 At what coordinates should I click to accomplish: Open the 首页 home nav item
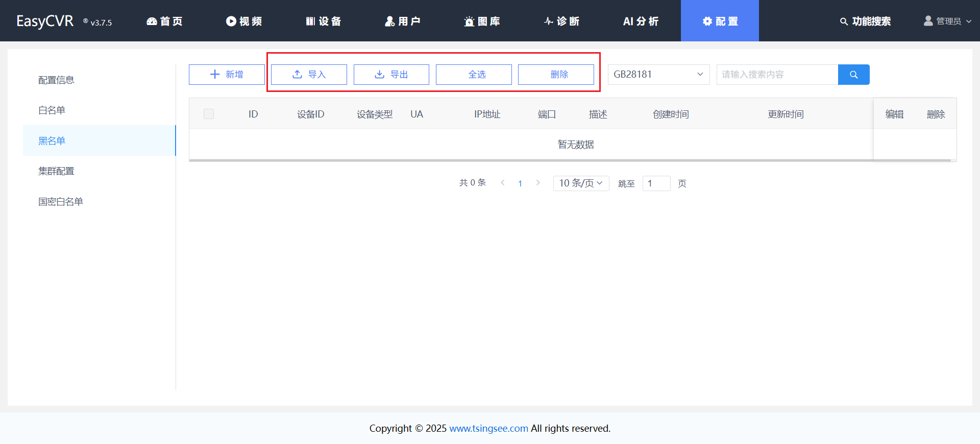click(x=164, y=21)
